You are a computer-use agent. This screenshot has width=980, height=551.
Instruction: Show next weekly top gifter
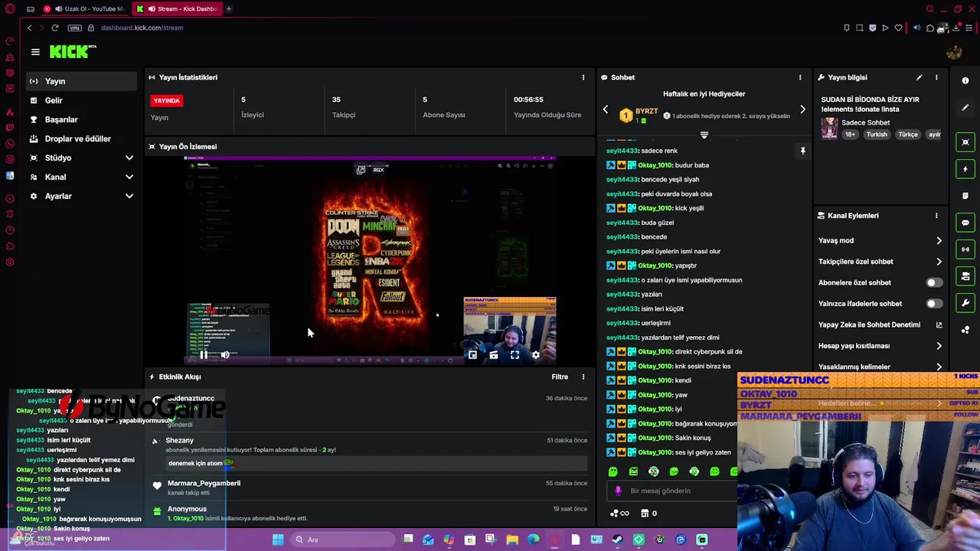pos(802,109)
